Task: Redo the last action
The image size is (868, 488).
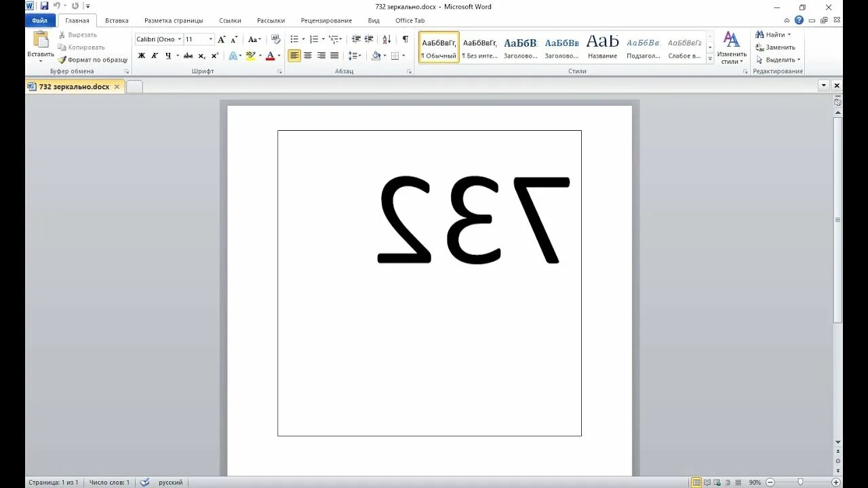Action: 75,6
